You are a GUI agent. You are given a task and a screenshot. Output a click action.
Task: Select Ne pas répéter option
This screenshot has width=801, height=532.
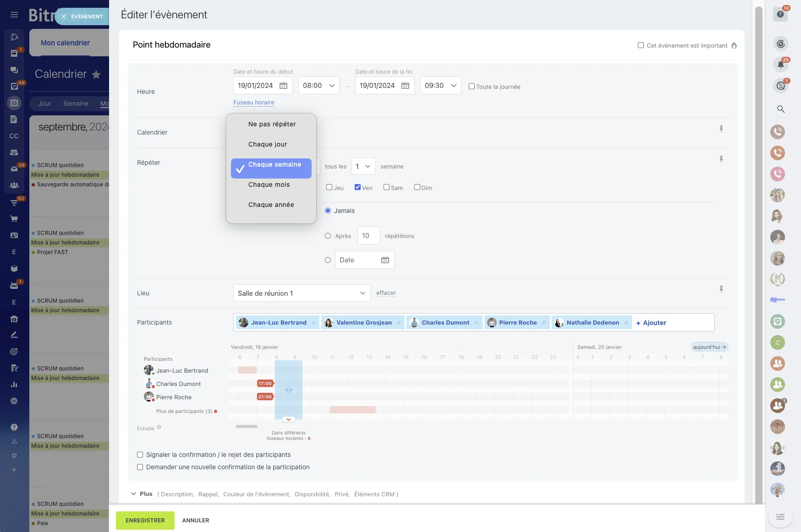(272, 124)
